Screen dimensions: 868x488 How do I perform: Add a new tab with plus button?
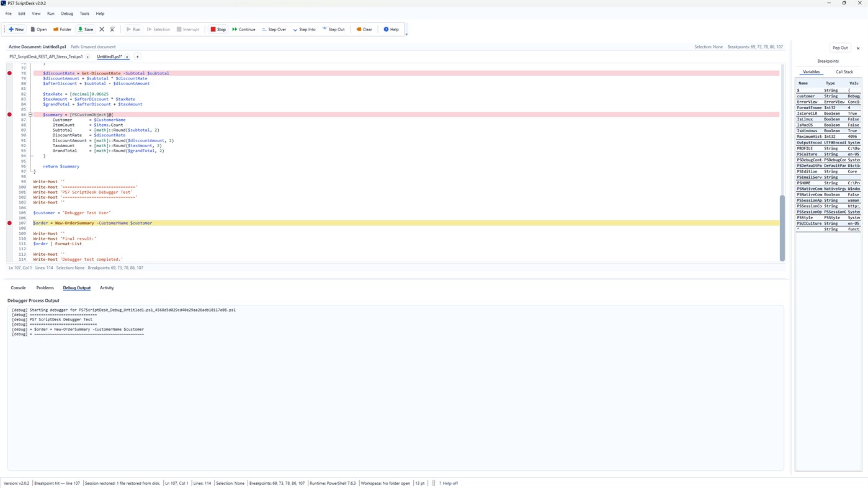pyautogui.click(x=138, y=56)
